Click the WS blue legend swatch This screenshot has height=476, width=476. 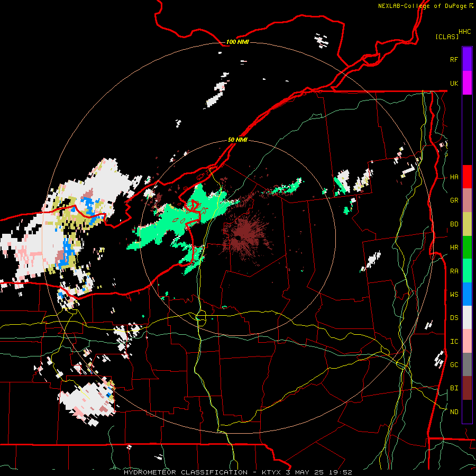(467, 294)
